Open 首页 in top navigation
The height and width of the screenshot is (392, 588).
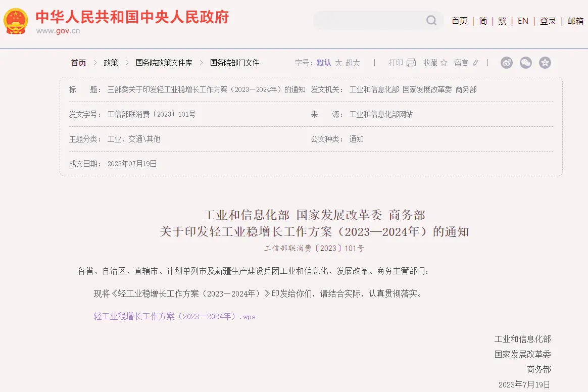(x=459, y=21)
